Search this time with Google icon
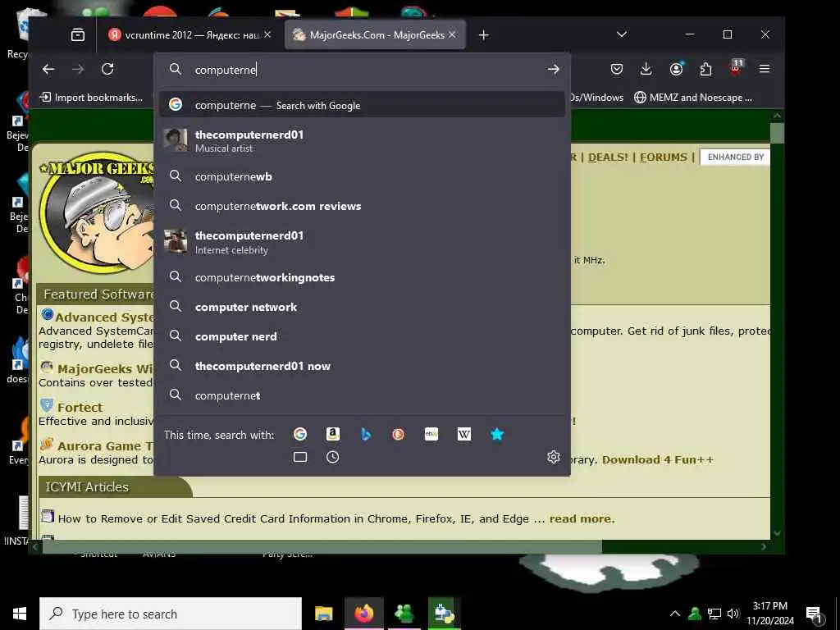 tap(300, 435)
